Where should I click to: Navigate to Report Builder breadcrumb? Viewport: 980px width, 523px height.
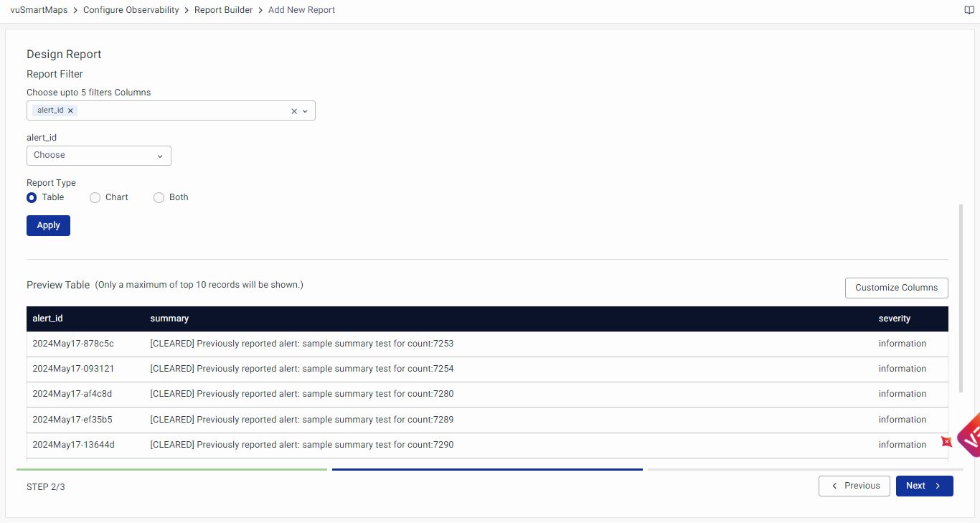click(223, 10)
